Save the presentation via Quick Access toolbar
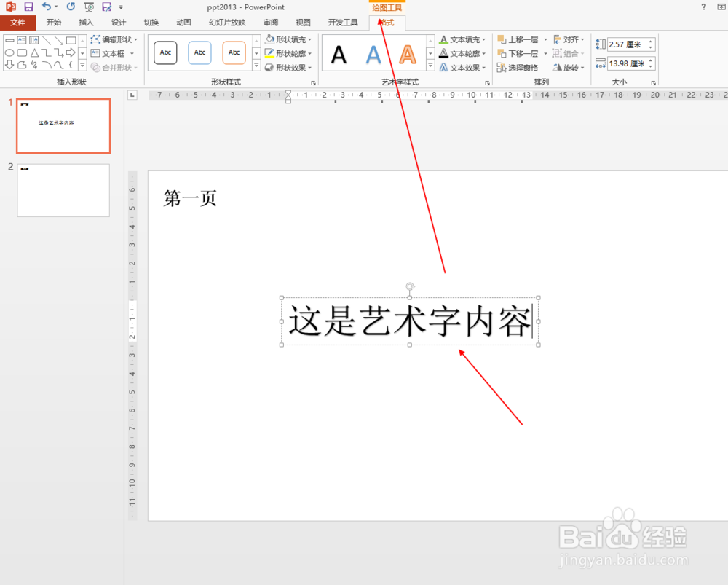 pyautogui.click(x=28, y=7)
